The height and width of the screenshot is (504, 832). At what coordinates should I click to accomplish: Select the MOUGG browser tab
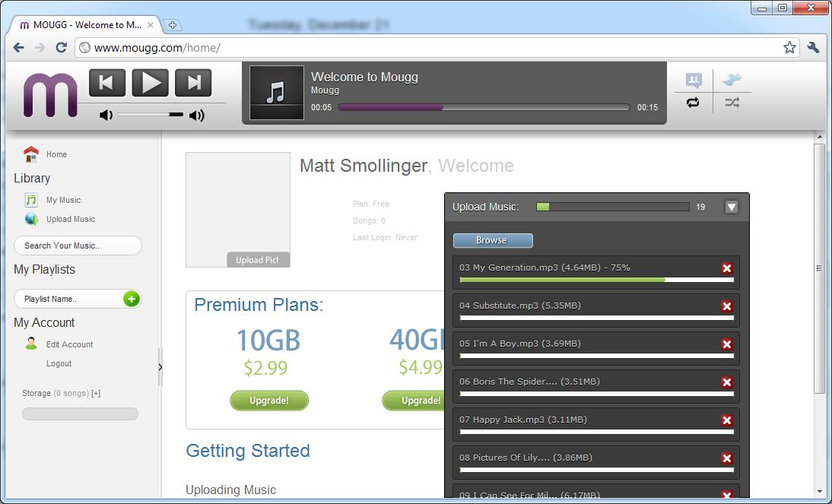coord(85,25)
